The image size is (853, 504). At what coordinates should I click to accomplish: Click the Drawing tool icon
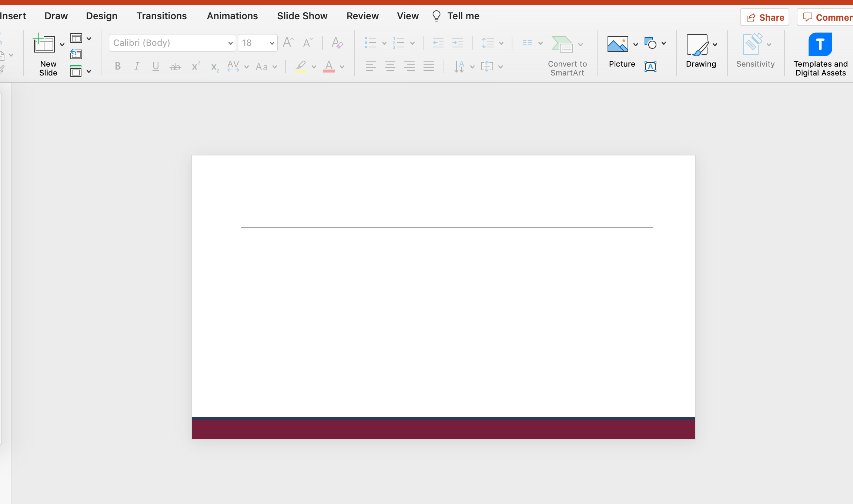697,45
